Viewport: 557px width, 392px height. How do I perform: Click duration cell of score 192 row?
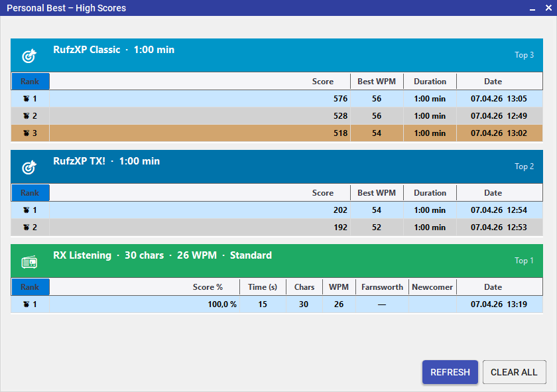[x=430, y=228]
